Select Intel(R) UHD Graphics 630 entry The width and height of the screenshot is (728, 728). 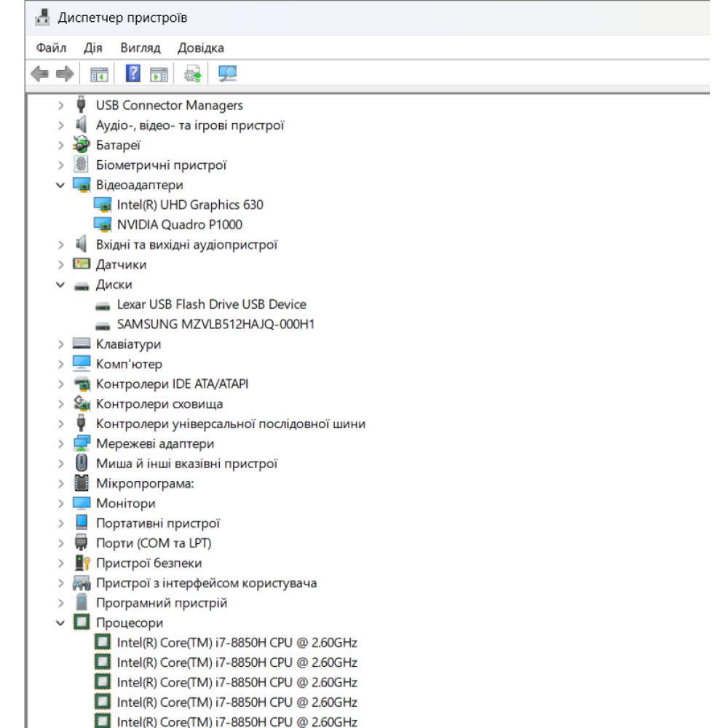190,205
